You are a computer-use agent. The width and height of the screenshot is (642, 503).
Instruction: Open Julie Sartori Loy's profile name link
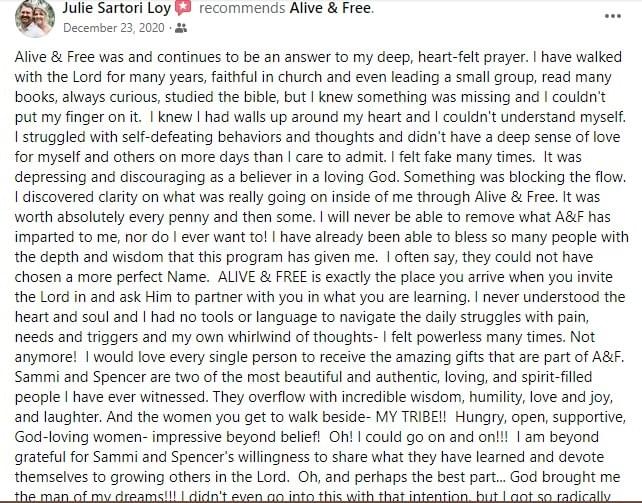[116, 8]
